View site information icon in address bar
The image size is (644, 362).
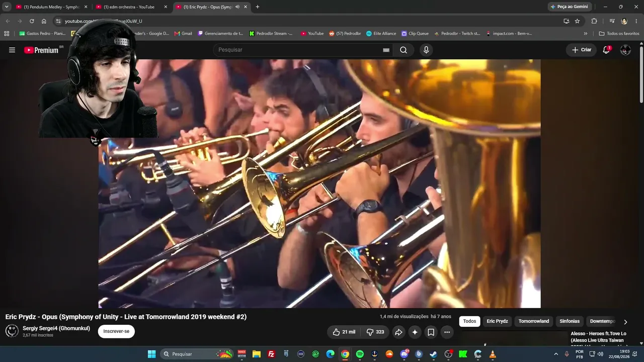[58, 21]
